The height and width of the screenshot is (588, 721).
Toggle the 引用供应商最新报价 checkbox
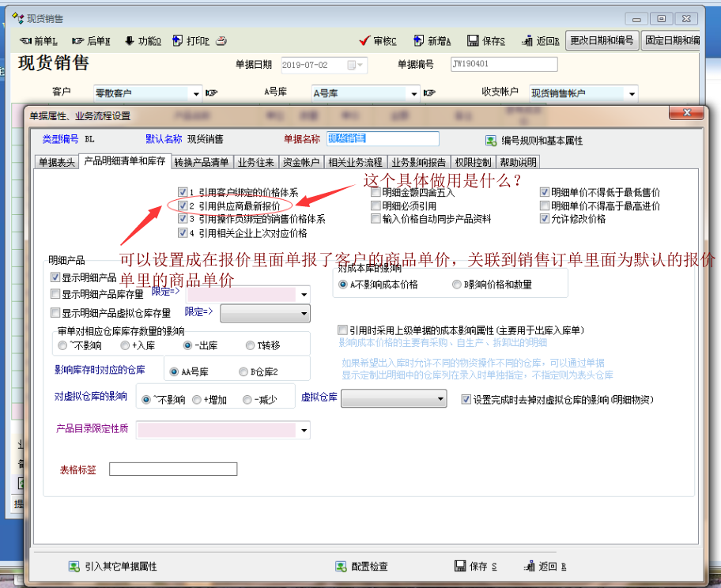click(183, 205)
